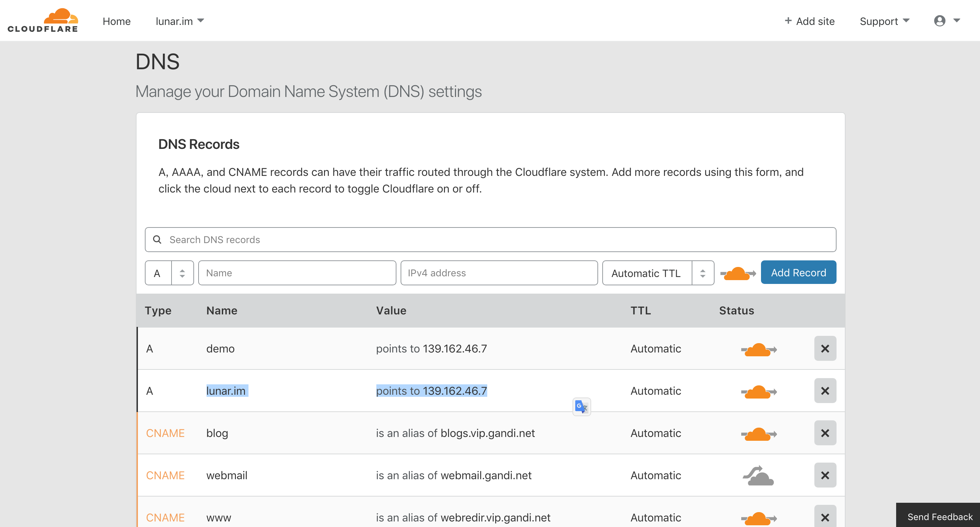Screen dimensions: 980x527
Task: Toggle Cloudflare proxy for blog record
Action: point(759,434)
